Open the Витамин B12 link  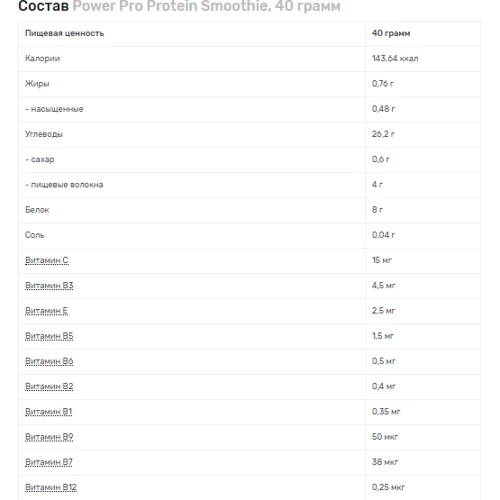(51, 487)
